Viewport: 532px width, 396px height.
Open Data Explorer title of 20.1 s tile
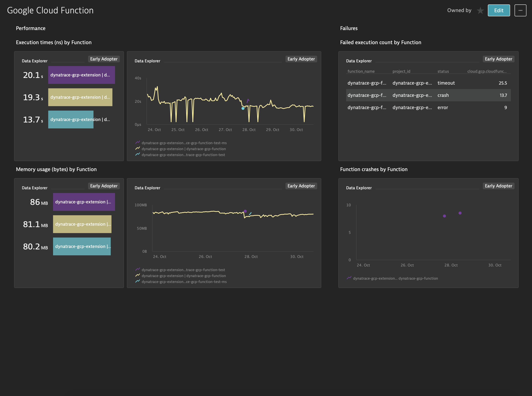pos(35,61)
